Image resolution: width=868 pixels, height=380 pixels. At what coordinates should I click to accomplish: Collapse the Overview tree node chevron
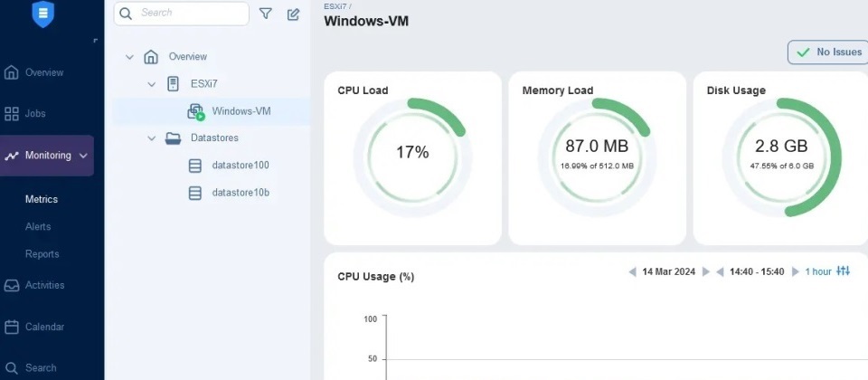129,56
